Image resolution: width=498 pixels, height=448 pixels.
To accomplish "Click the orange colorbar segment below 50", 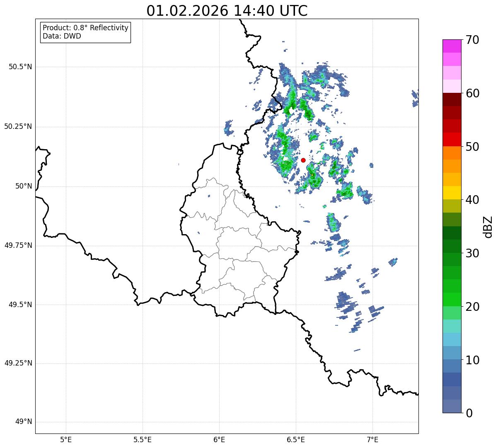I will click(452, 153).
